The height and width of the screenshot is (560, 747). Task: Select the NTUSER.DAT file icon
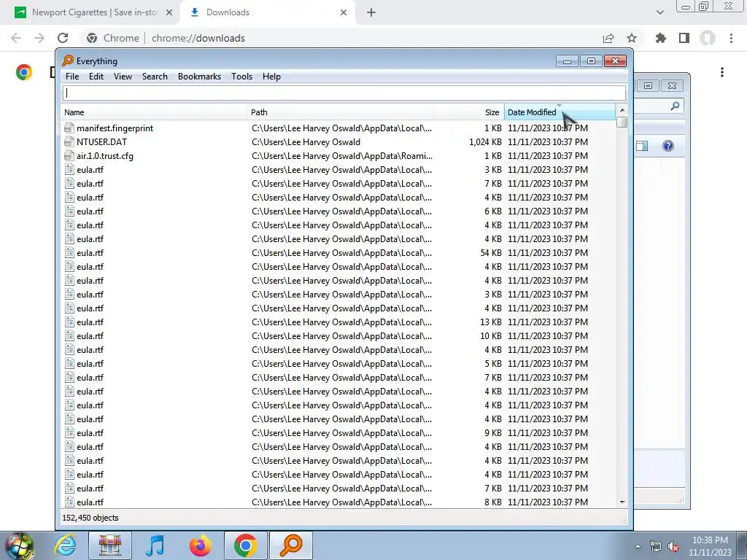click(x=69, y=142)
